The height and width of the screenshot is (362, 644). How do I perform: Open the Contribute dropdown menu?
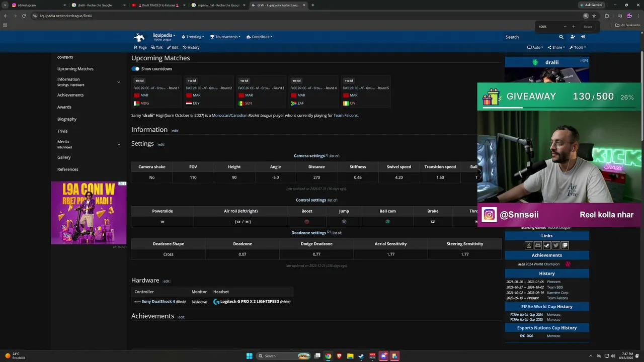(260, 37)
